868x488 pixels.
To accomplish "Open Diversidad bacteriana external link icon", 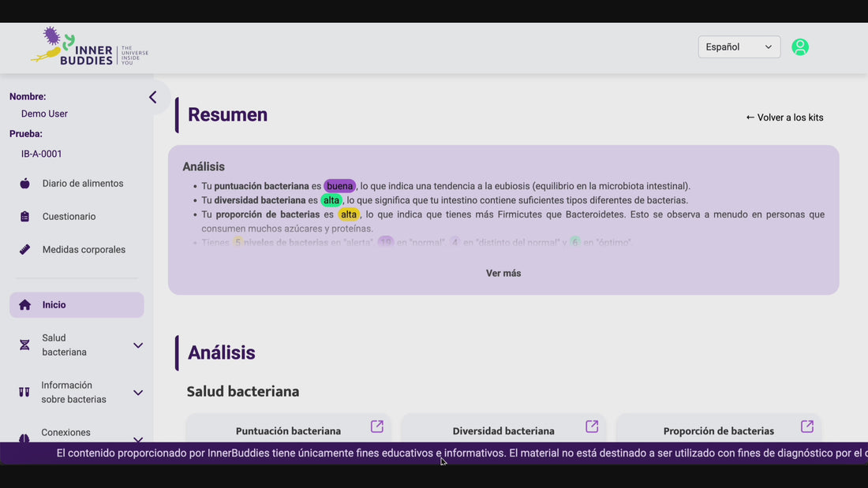I will point(592,427).
